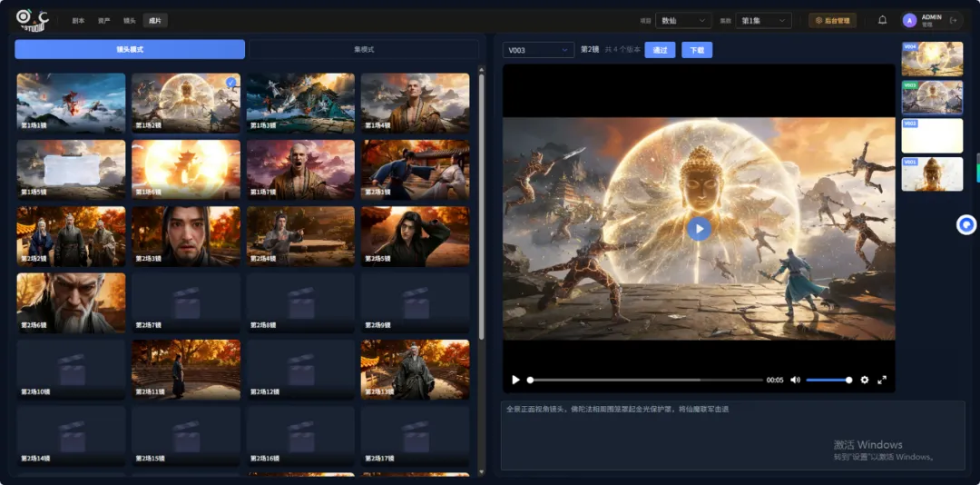Open the V003 version dropdown
The height and width of the screenshot is (485, 980).
point(538,50)
